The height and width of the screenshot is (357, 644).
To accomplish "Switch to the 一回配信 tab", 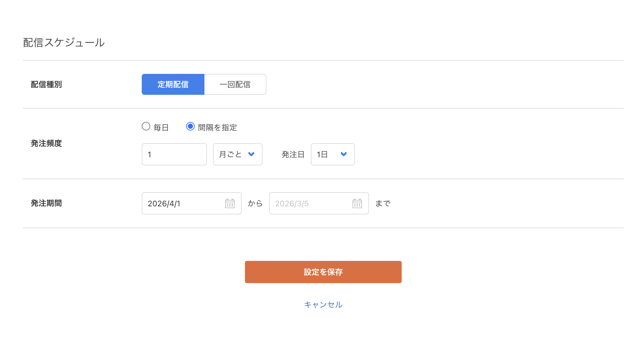I will point(235,84).
